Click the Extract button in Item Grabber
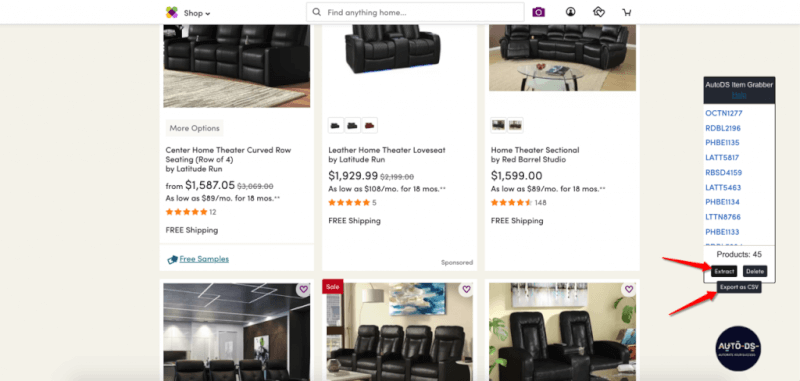The image size is (800, 381). [724, 271]
